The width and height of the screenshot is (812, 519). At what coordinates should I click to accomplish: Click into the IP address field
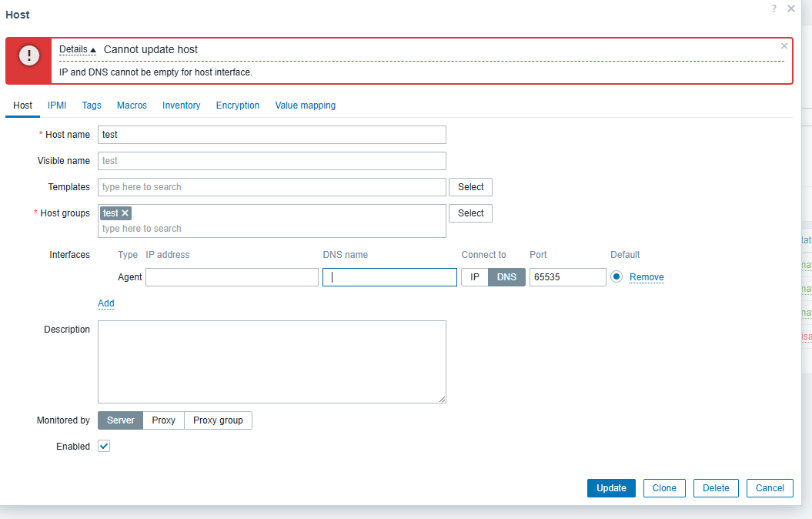[232, 277]
